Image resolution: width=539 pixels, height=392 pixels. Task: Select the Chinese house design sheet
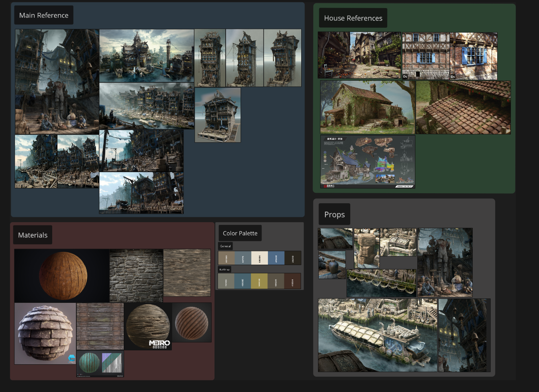point(367,161)
